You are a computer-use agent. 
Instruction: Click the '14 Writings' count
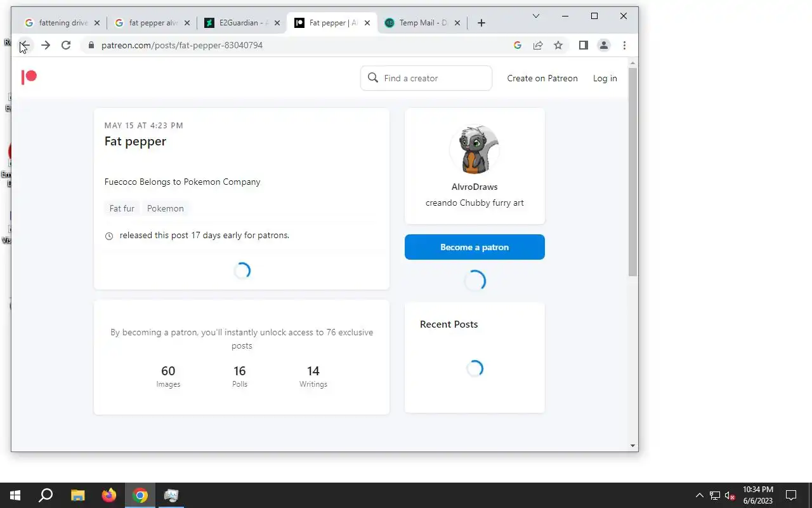pos(313,377)
